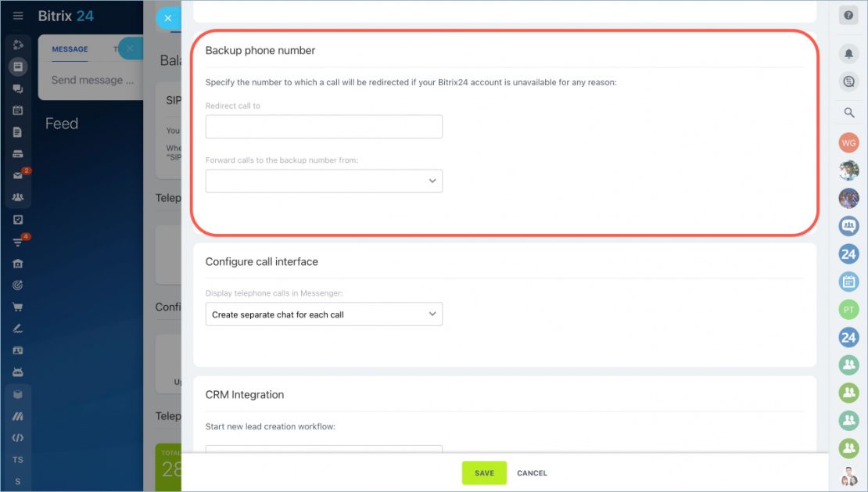The width and height of the screenshot is (868, 492).
Task: Click the search magnifier icon
Action: 848,113
